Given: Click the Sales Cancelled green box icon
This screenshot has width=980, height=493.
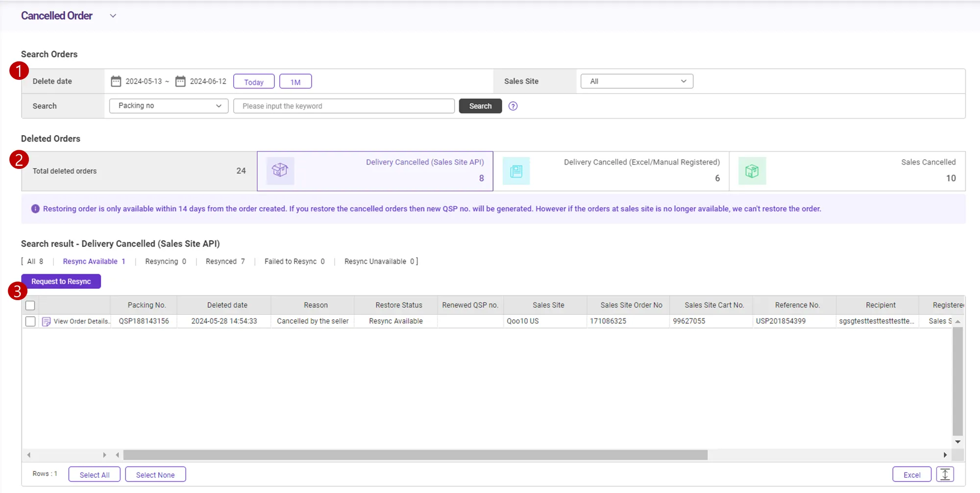Looking at the screenshot, I should point(752,171).
